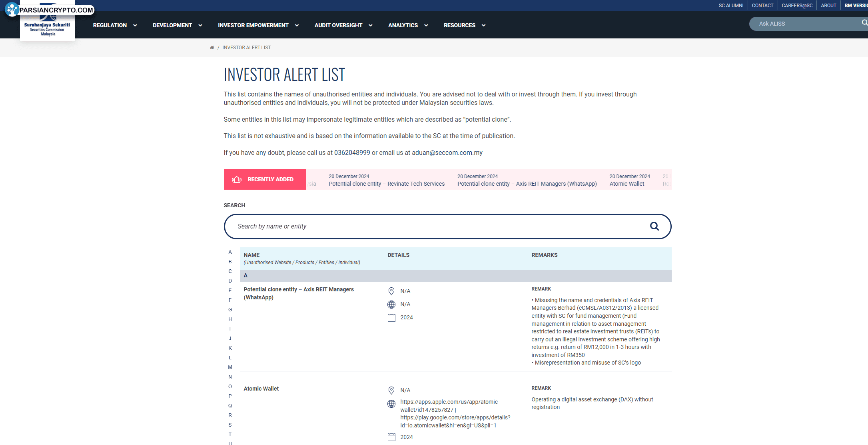This screenshot has width=868, height=445.
Task: Jump to letter N in the index
Action: 230,377
